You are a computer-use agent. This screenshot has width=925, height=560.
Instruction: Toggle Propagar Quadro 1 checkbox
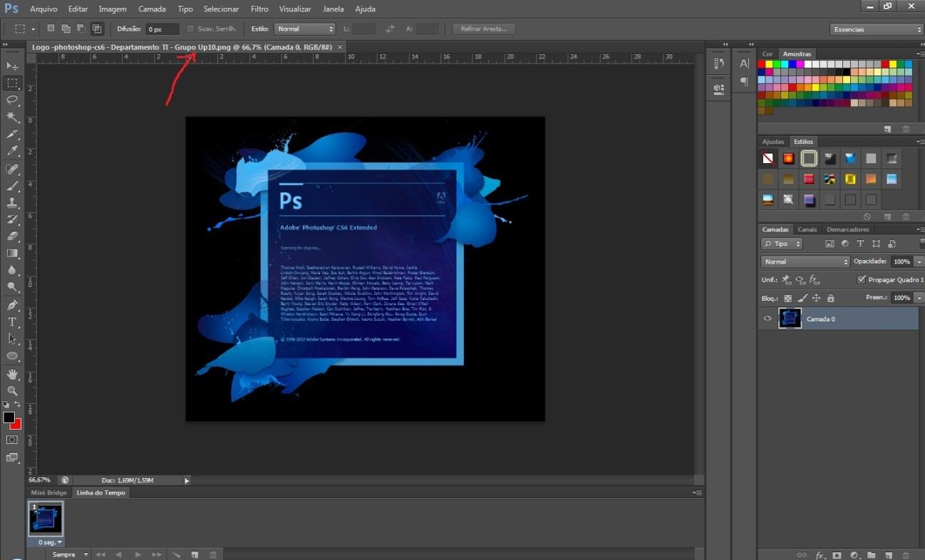click(x=862, y=280)
